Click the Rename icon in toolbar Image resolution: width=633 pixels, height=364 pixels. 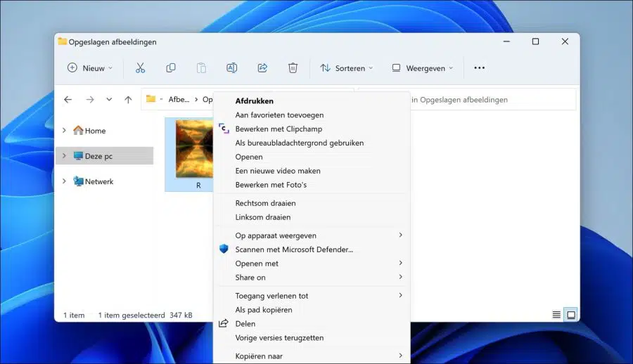click(x=231, y=67)
